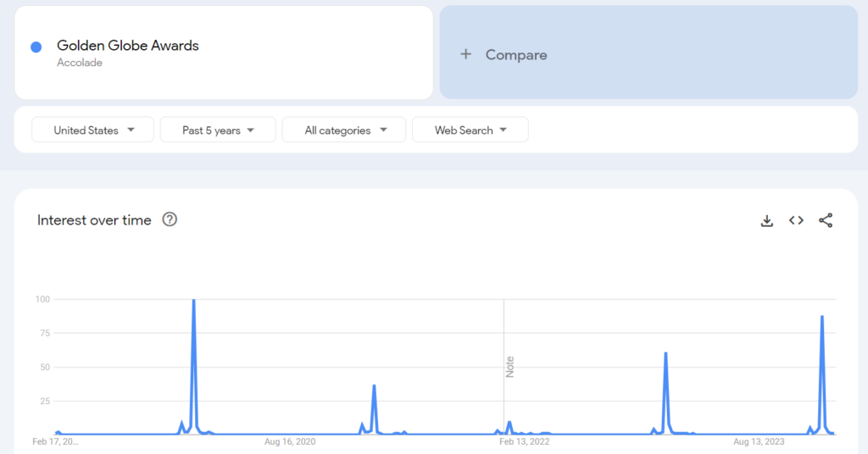
Task: Click the Interest over time heading
Action: pyautogui.click(x=94, y=220)
